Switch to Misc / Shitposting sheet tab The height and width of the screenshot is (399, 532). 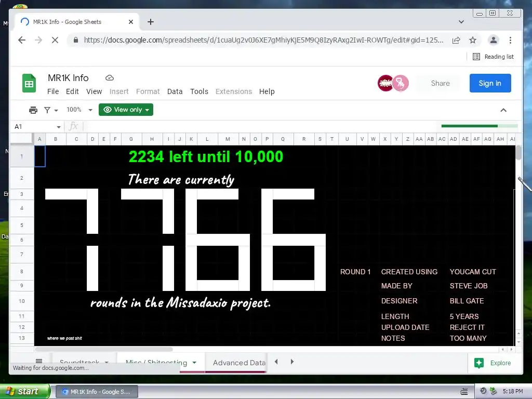(x=156, y=362)
